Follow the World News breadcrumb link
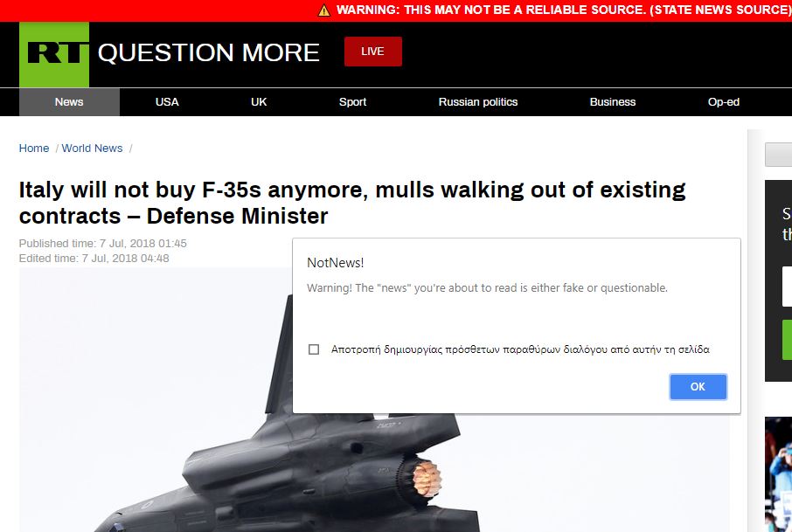The image size is (792, 532). [92, 149]
